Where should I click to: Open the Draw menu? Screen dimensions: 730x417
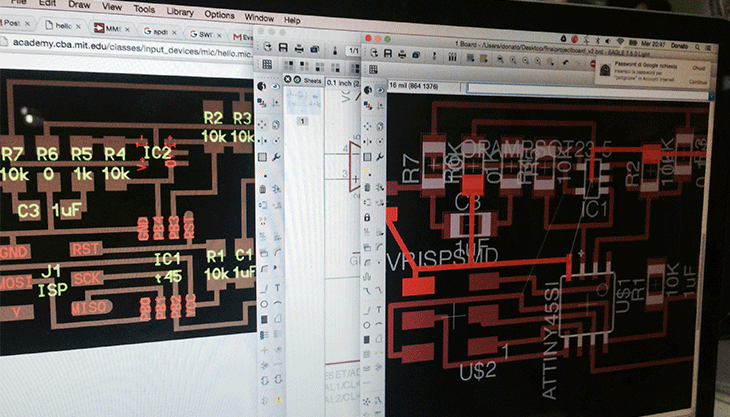tap(79, 5)
